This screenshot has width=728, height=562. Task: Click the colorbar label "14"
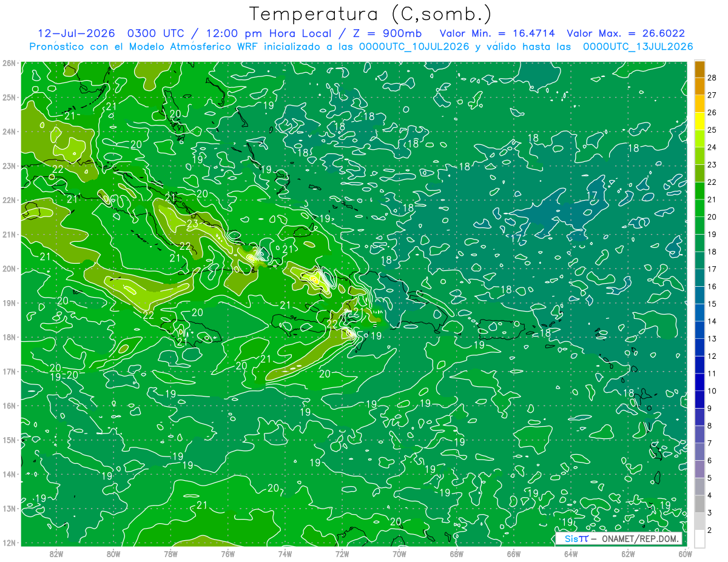tap(712, 321)
